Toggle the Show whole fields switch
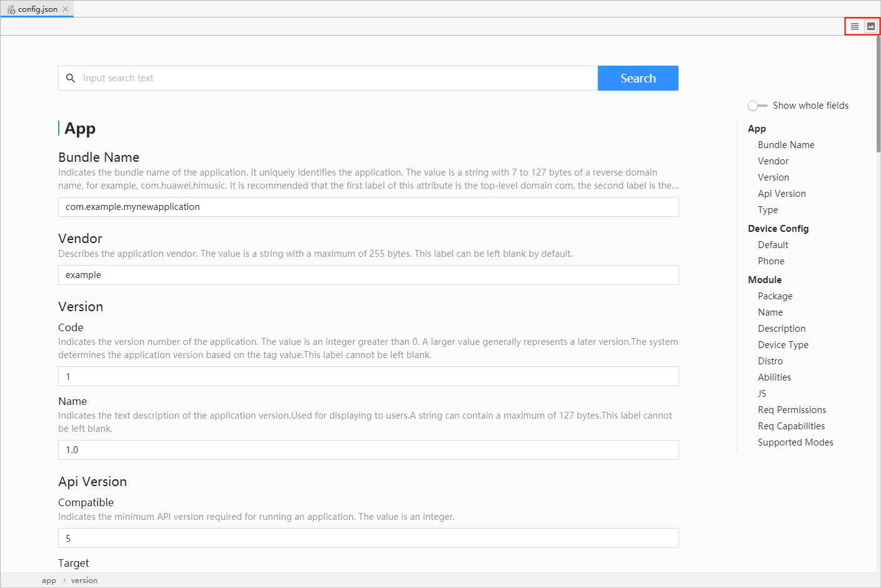881x588 pixels. click(757, 106)
